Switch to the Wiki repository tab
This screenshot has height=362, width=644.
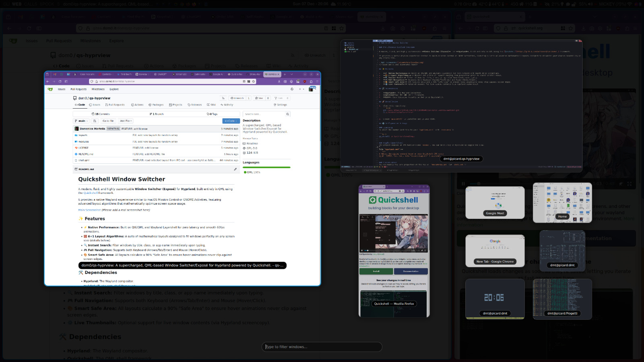(x=211, y=105)
